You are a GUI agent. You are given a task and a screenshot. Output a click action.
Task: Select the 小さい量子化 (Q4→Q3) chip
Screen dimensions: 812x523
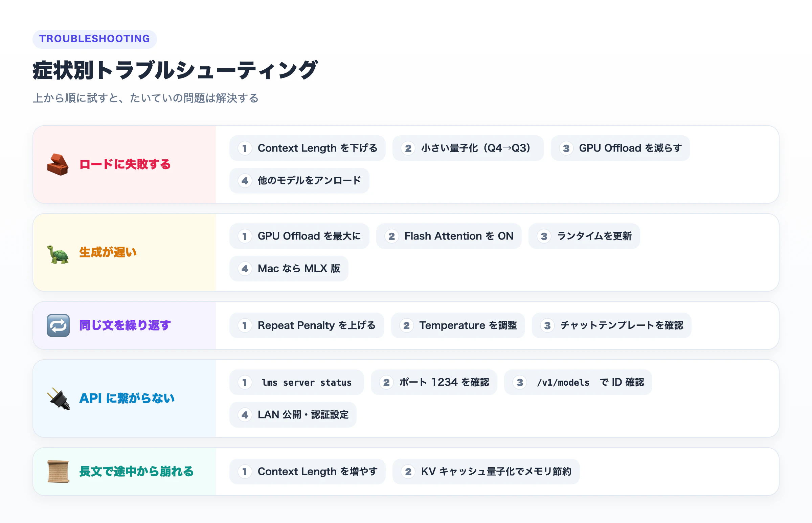[468, 148]
